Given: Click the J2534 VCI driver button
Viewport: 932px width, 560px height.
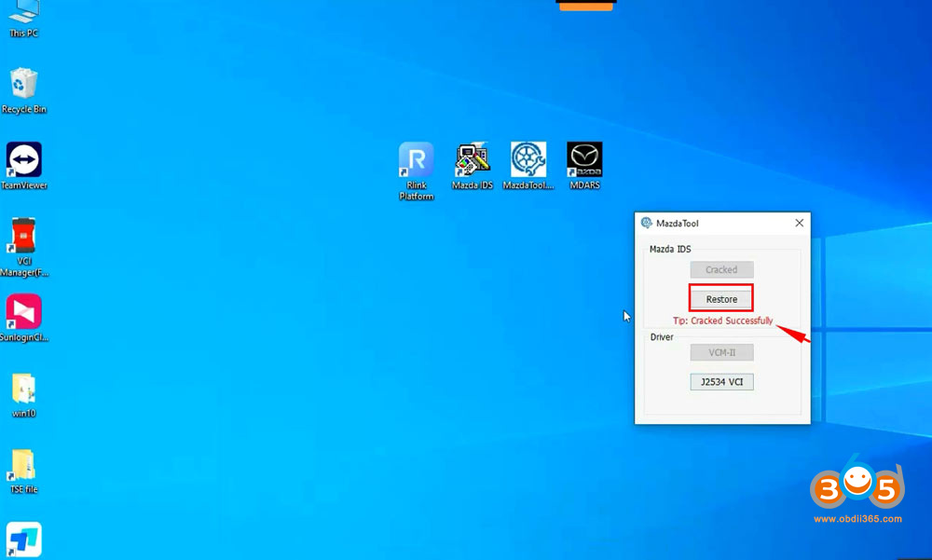Looking at the screenshot, I should (721, 382).
